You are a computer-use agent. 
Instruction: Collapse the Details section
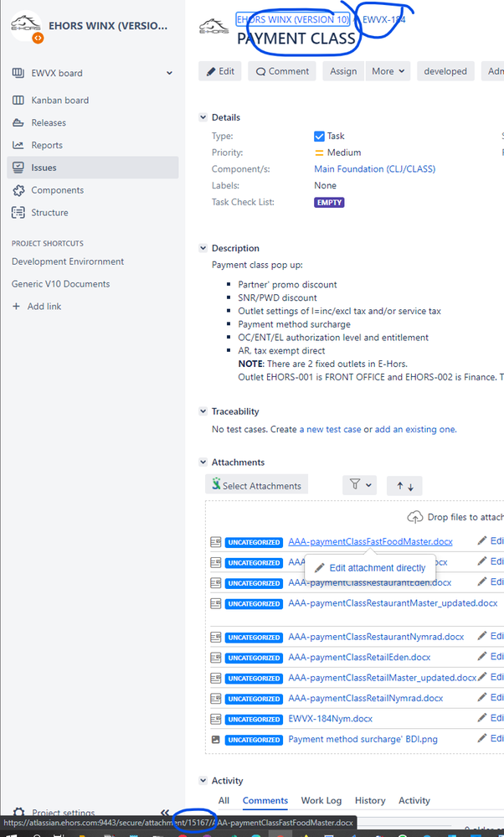click(x=203, y=117)
